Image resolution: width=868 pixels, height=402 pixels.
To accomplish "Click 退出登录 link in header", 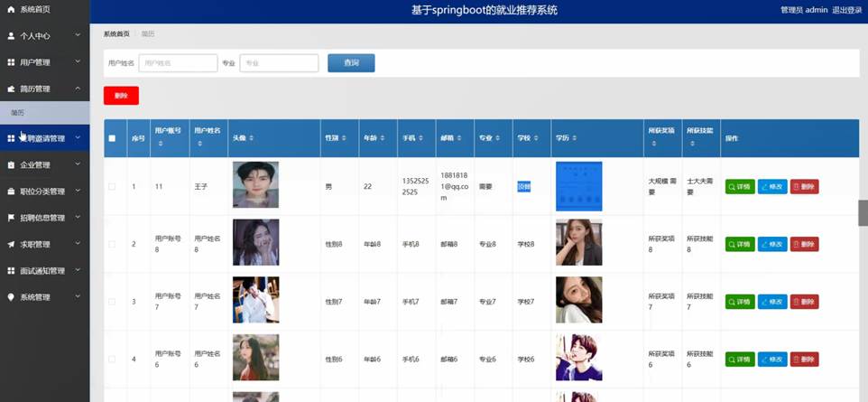I will pyautogui.click(x=847, y=10).
